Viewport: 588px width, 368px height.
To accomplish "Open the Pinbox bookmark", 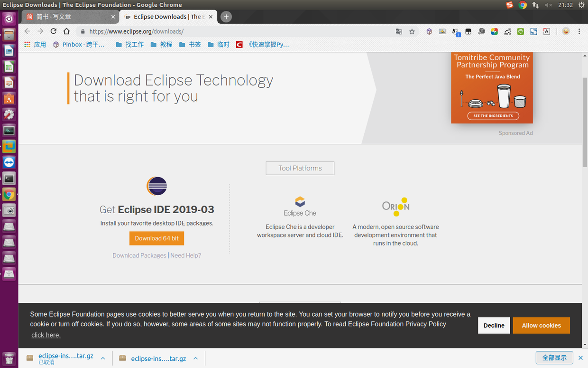I will (79, 45).
